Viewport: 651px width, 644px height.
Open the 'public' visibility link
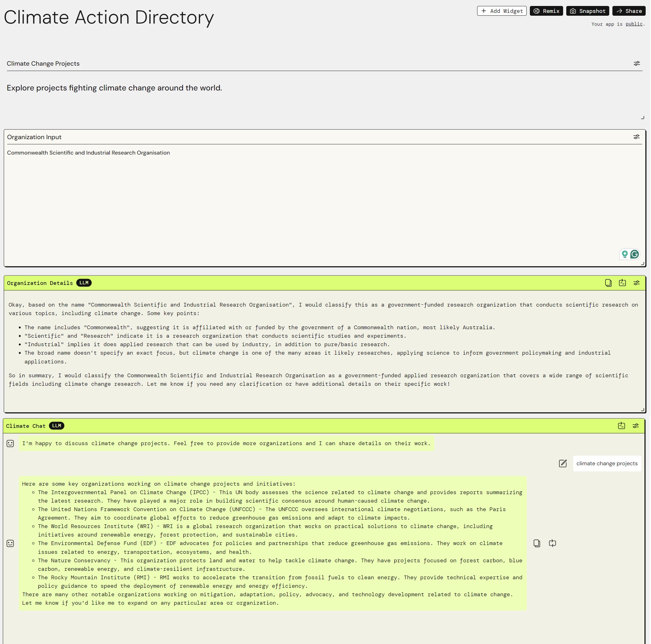coord(634,24)
